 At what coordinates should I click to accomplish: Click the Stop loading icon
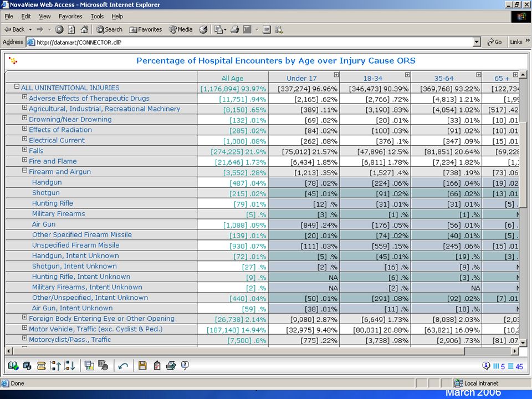(59, 29)
